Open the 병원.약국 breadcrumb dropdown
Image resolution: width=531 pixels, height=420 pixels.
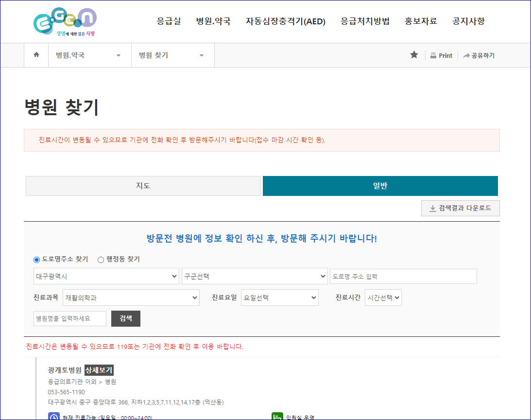pos(90,55)
